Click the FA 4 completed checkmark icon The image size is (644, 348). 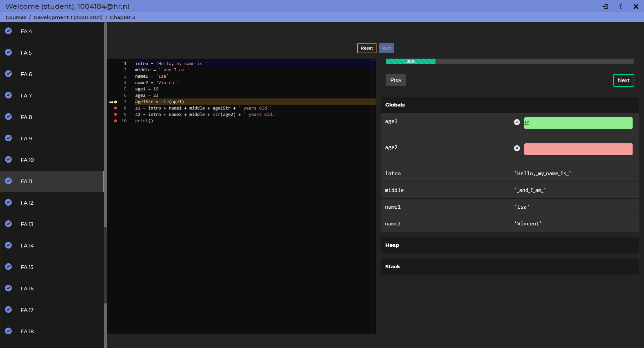point(9,31)
